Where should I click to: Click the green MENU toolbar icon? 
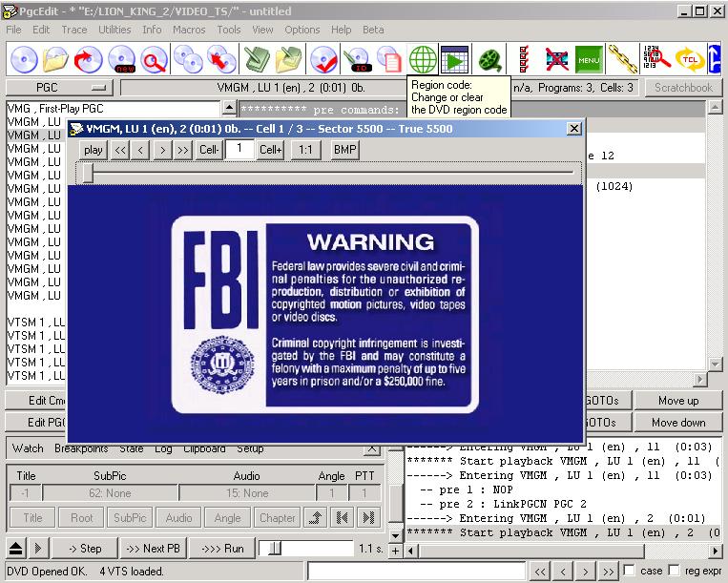pyautogui.click(x=589, y=59)
